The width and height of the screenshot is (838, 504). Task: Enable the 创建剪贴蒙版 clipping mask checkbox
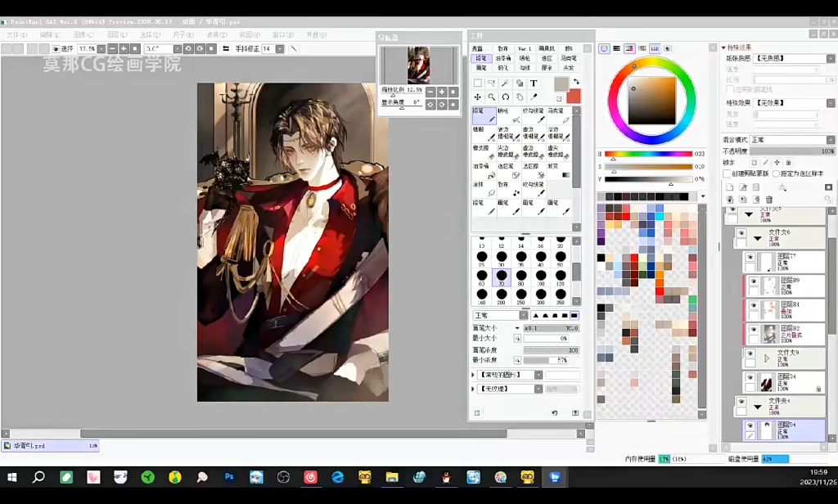click(727, 173)
